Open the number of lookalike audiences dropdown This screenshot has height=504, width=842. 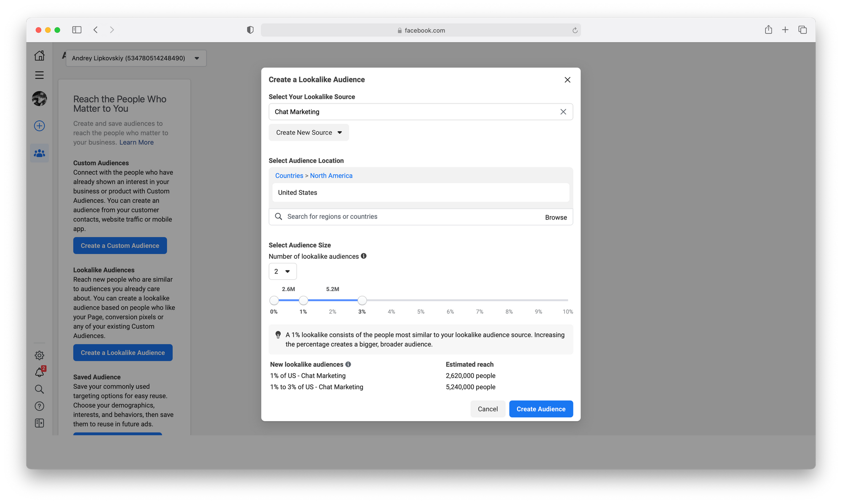(282, 271)
